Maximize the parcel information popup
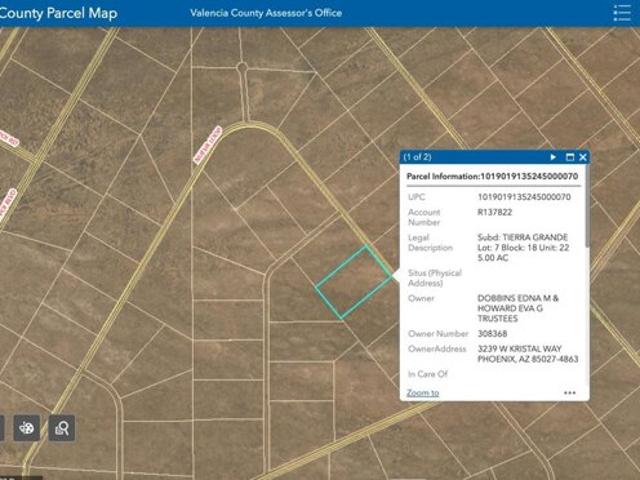Viewport: 640px width, 480px height. point(570,157)
